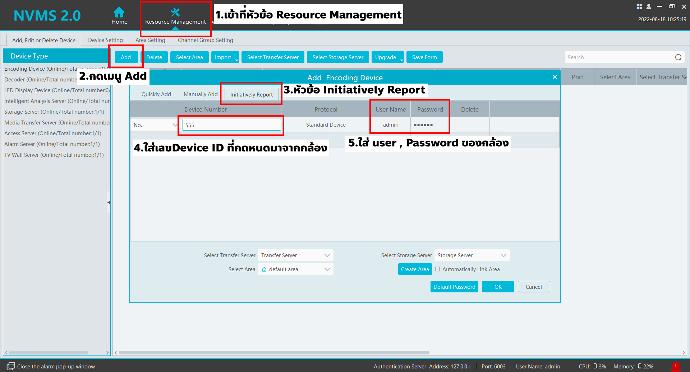Select Encoding Device in Device Type list
This screenshot has height=372, width=690.
56,69
